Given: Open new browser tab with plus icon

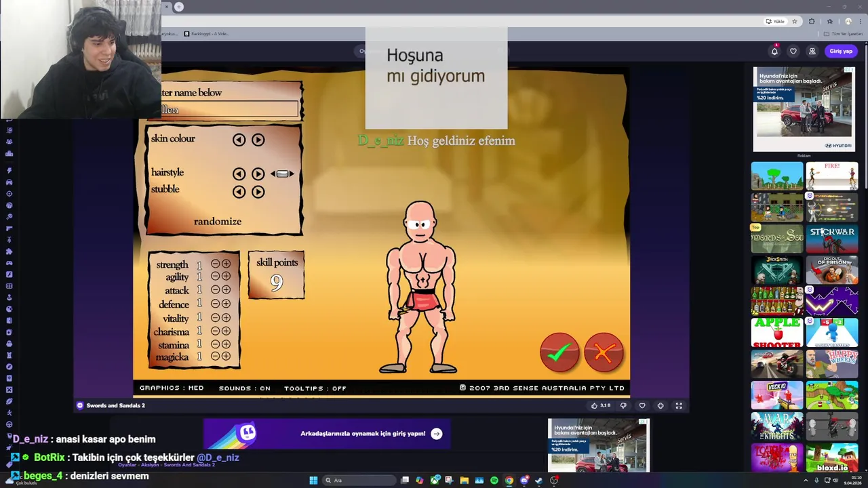Looking at the screenshot, I should (x=179, y=7).
